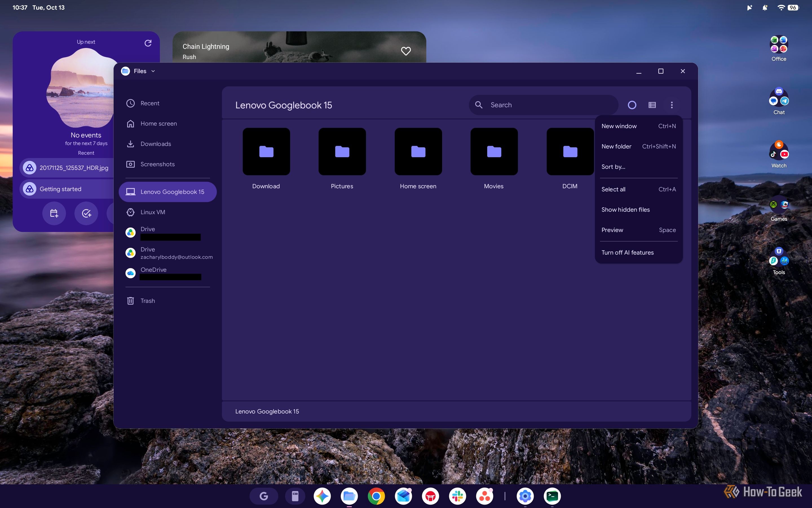The height and width of the screenshot is (508, 812).
Task: Click the Search field in Files
Action: [544, 105]
